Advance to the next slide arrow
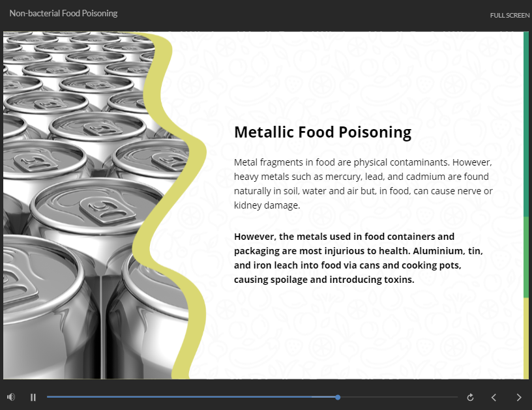Image resolution: width=532 pixels, height=410 pixels. 519,397
